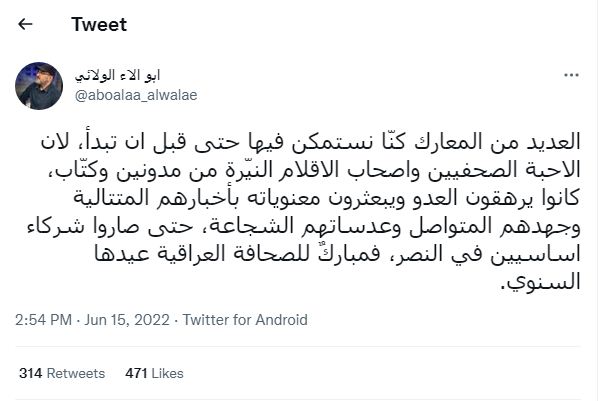Open the author's profile picture
The height and width of the screenshot is (401, 600).
pos(39,86)
